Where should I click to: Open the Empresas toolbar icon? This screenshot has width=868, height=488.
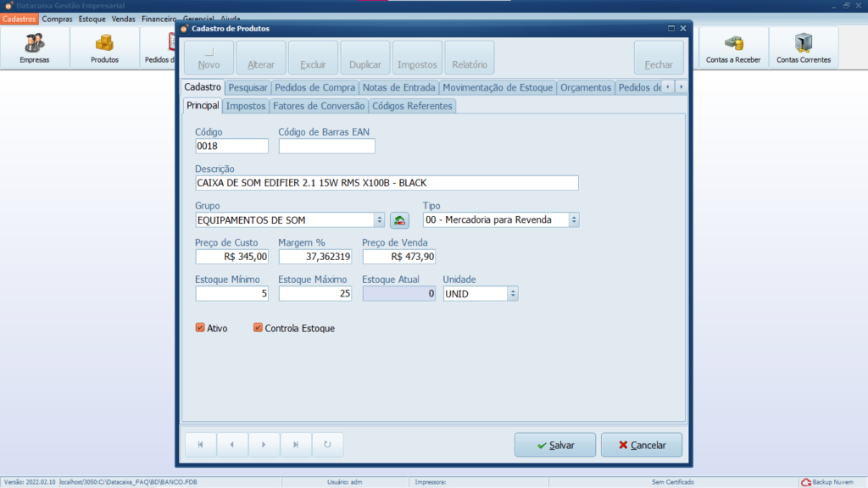tap(35, 47)
